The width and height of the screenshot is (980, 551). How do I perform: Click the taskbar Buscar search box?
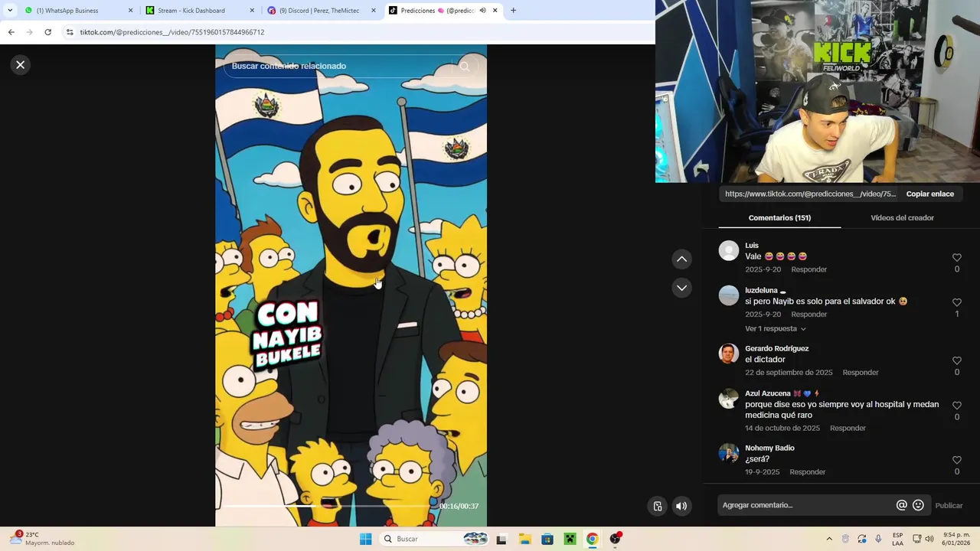pyautogui.click(x=434, y=539)
